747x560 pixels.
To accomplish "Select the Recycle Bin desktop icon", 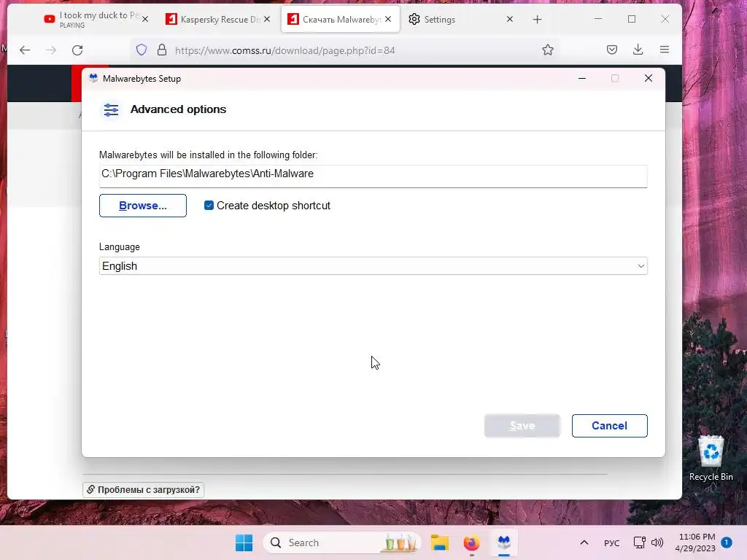I will point(711,458).
